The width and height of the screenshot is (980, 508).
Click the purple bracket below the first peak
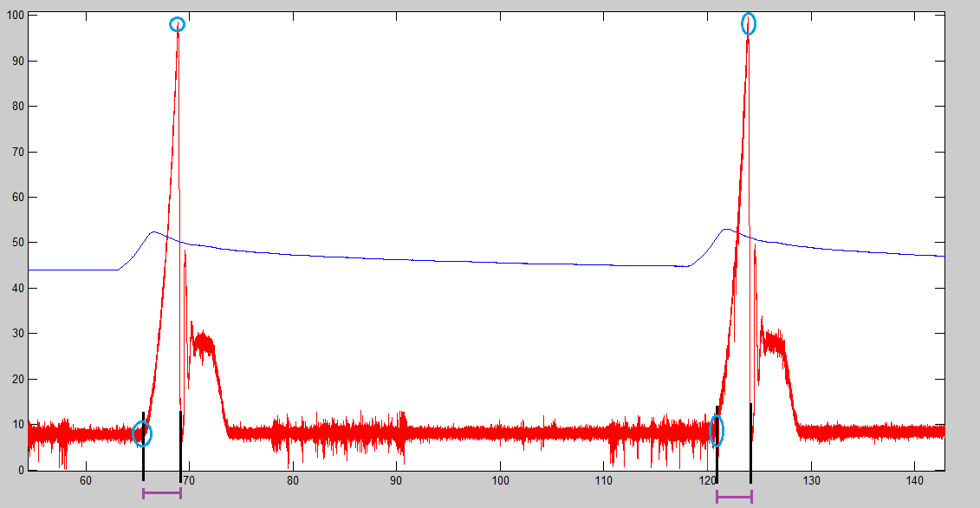[x=162, y=493]
